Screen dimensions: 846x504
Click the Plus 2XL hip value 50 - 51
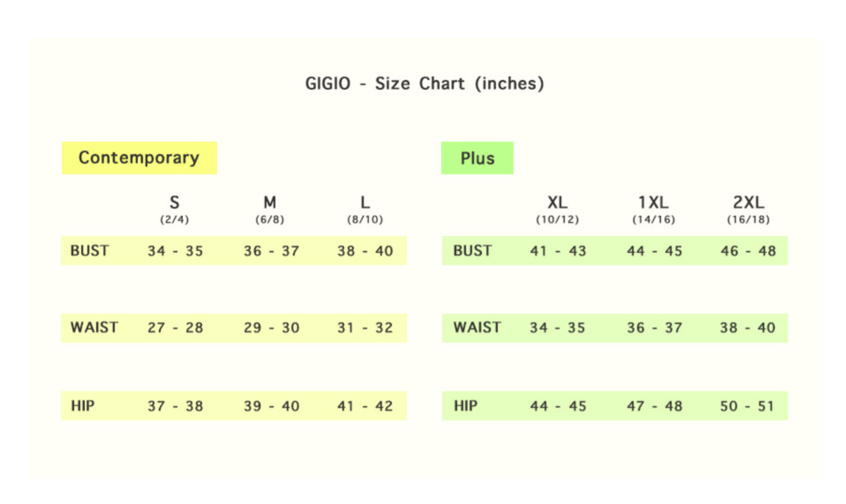click(x=747, y=407)
